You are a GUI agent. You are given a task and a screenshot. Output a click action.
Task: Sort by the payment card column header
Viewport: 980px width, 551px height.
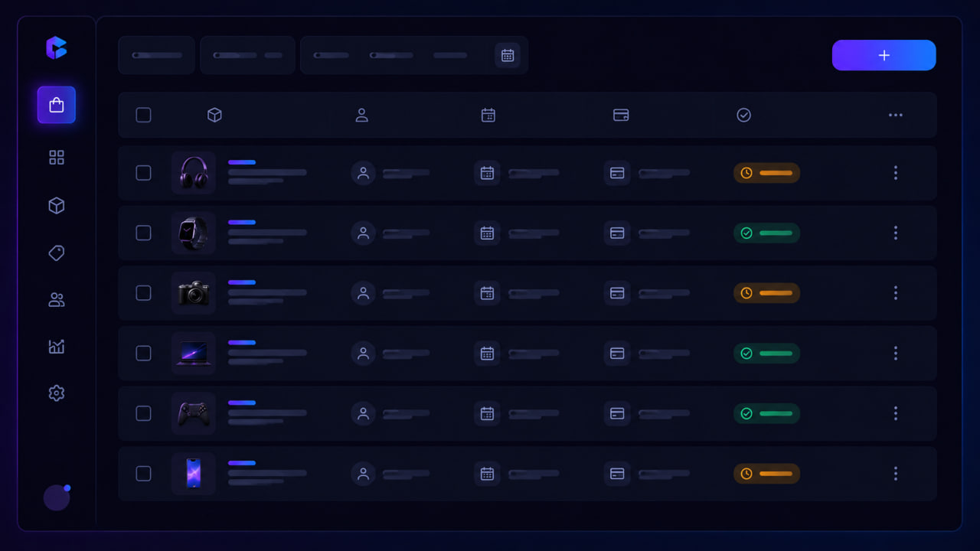coord(621,115)
